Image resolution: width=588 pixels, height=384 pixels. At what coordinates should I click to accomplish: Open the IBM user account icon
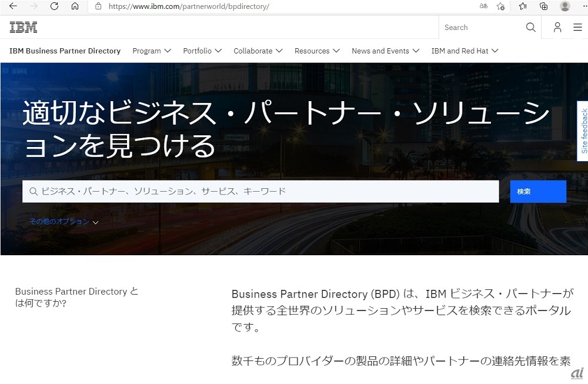pyautogui.click(x=557, y=28)
